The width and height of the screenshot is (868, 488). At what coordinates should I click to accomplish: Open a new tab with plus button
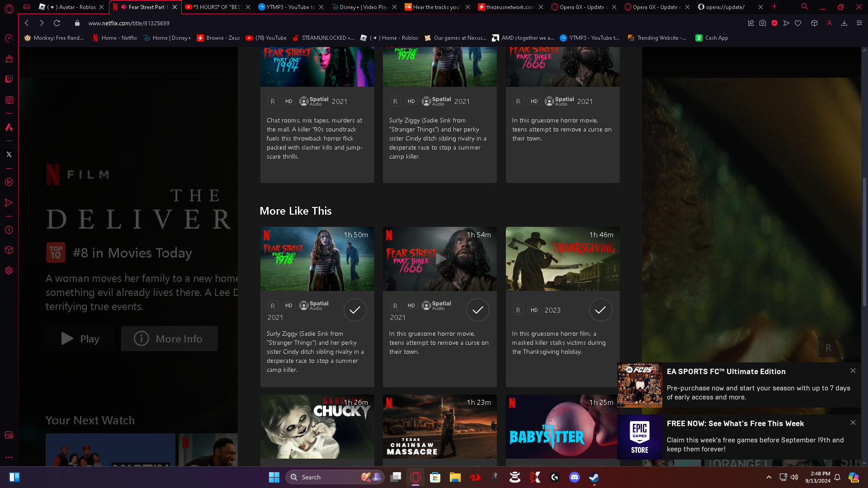pyautogui.click(x=774, y=7)
